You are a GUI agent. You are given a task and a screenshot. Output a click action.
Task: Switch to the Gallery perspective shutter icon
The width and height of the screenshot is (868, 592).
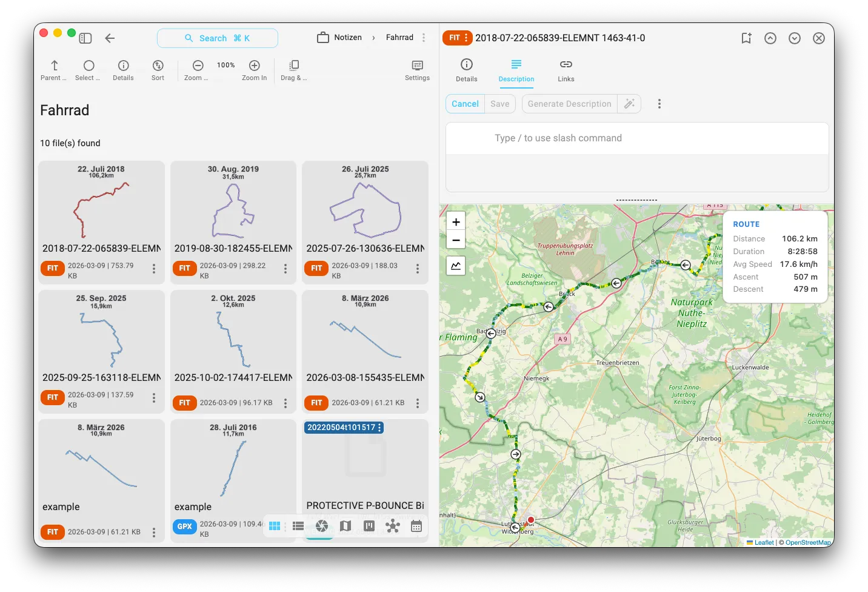(x=322, y=526)
